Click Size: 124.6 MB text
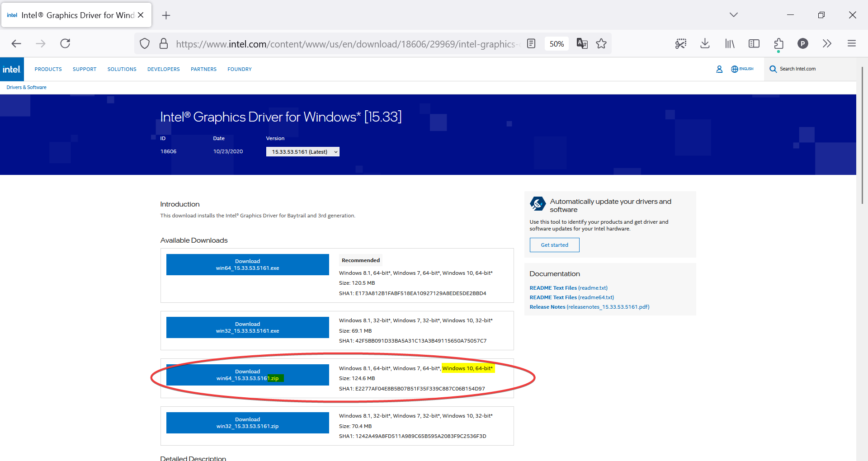The height and width of the screenshot is (461, 868). [x=357, y=378]
